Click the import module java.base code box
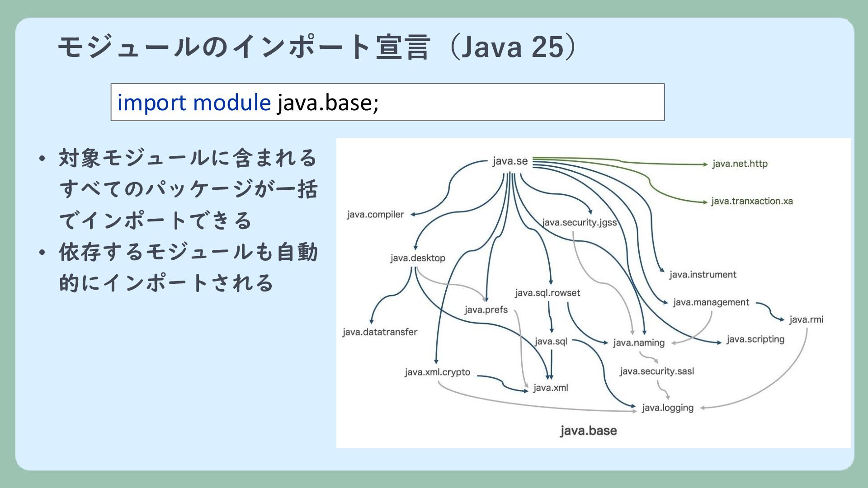The image size is (868, 488). [387, 102]
